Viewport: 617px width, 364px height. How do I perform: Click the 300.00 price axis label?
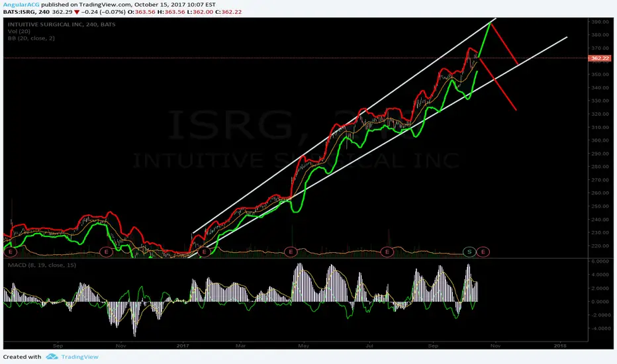point(600,140)
